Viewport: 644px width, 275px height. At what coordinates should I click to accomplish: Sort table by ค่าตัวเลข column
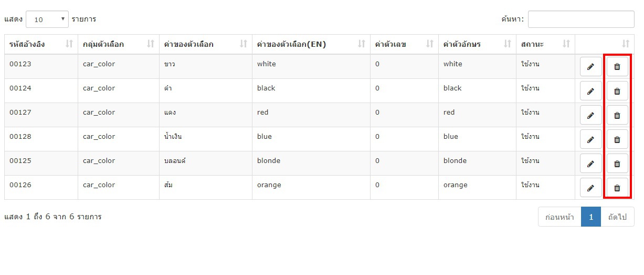point(404,44)
